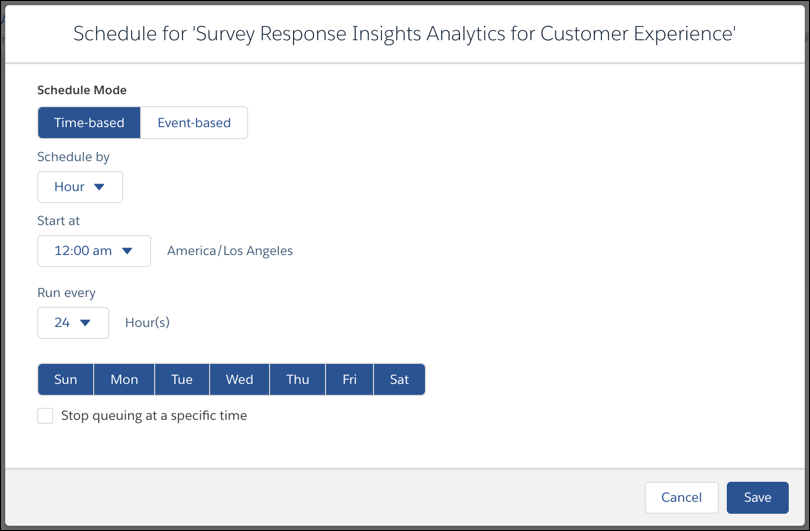Toggle the Mon day button
Viewport: 810px width, 531px height.
pyautogui.click(x=124, y=380)
